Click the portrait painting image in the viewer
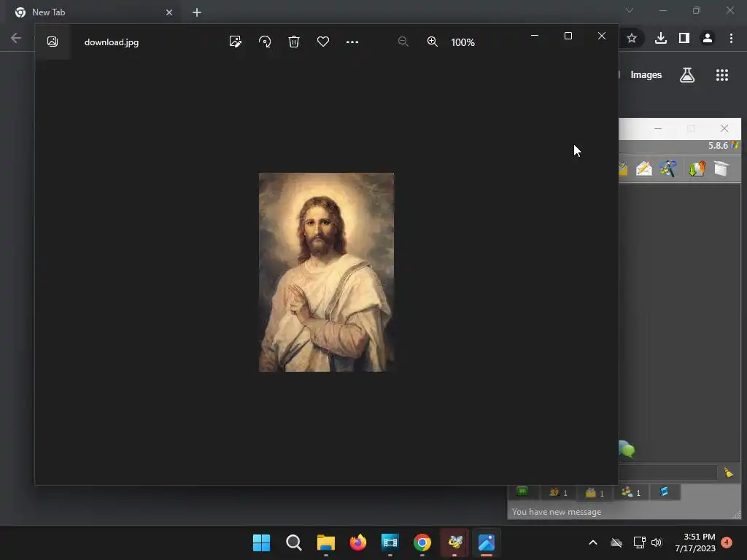 click(326, 272)
